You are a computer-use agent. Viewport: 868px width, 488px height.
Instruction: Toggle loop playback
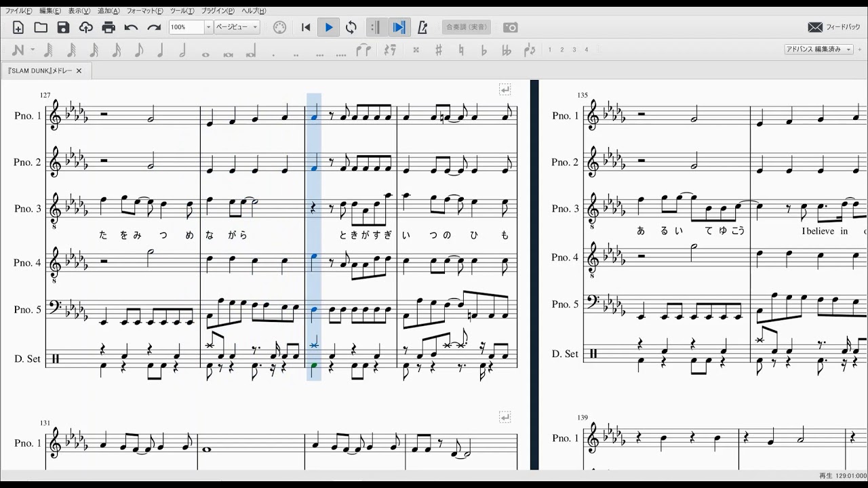(x=351, y=27)
